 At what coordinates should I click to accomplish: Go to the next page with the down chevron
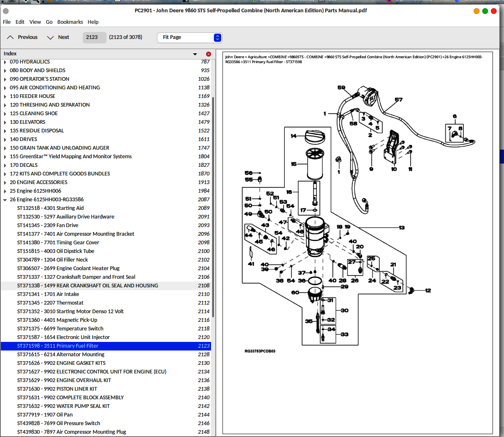(x=50, y=37)
